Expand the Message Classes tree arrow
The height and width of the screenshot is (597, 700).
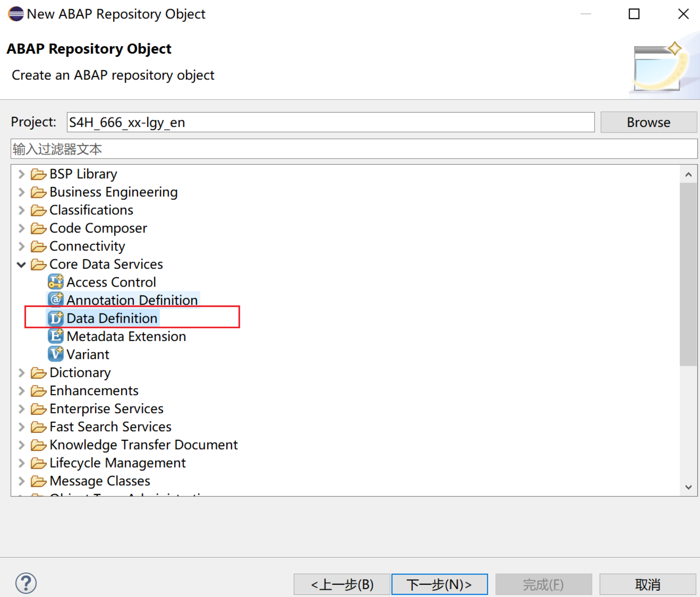[x=21, y=481]
